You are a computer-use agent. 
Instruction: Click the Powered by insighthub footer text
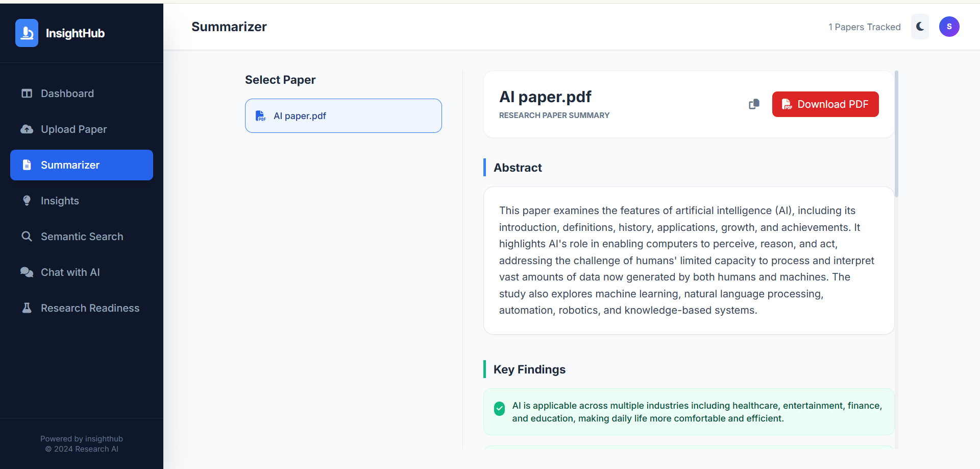point(82,439)
